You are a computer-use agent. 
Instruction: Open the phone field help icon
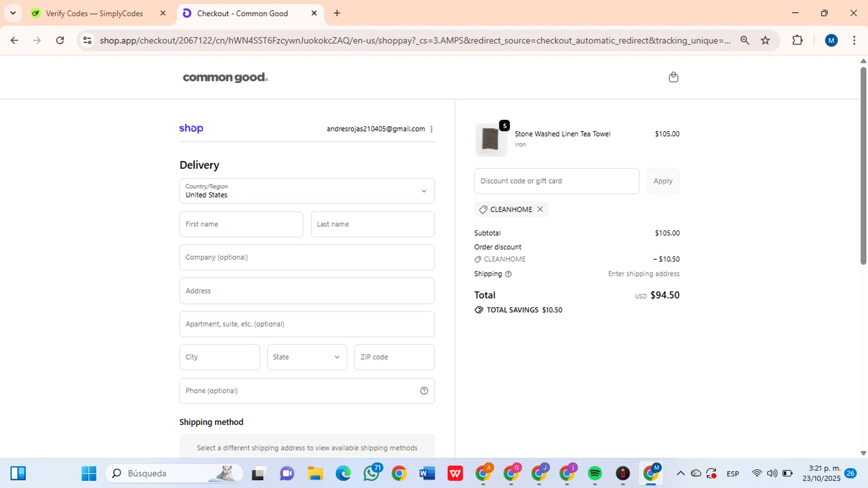(x=424, y=391)
